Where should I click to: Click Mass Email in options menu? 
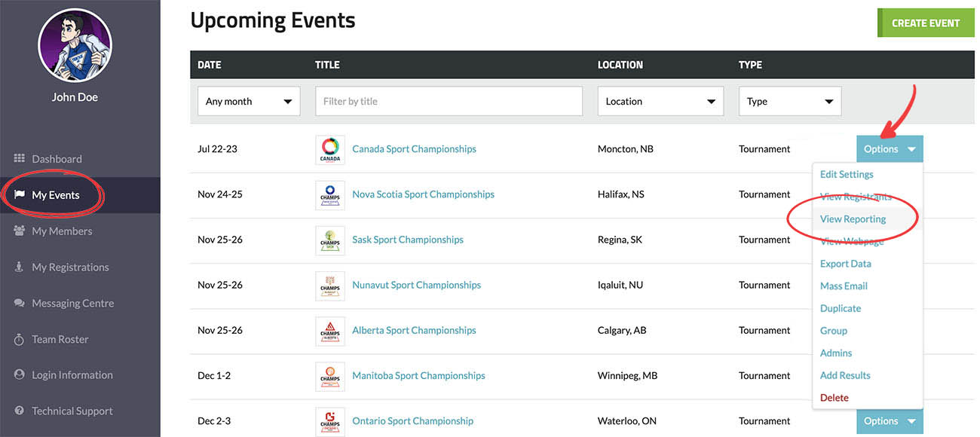[x=844, y=286]
